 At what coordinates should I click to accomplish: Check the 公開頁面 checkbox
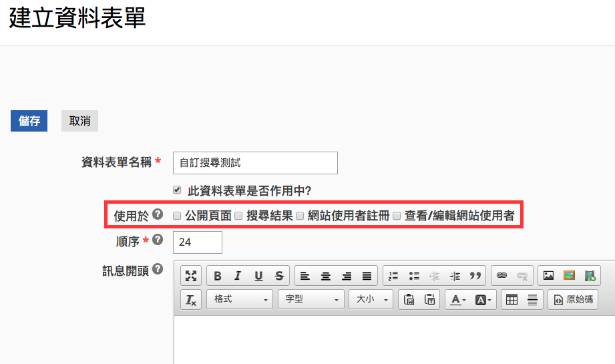(177, 216)
